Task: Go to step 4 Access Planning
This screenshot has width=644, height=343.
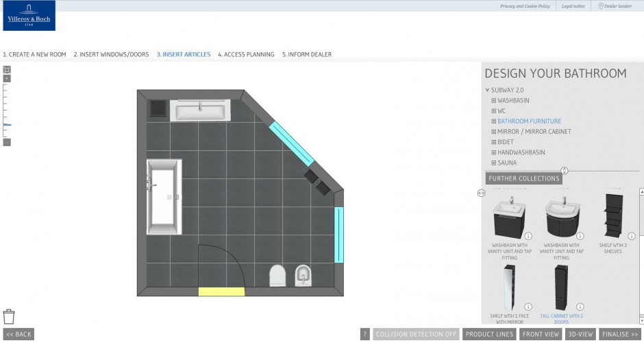Action: pos(246,54)
